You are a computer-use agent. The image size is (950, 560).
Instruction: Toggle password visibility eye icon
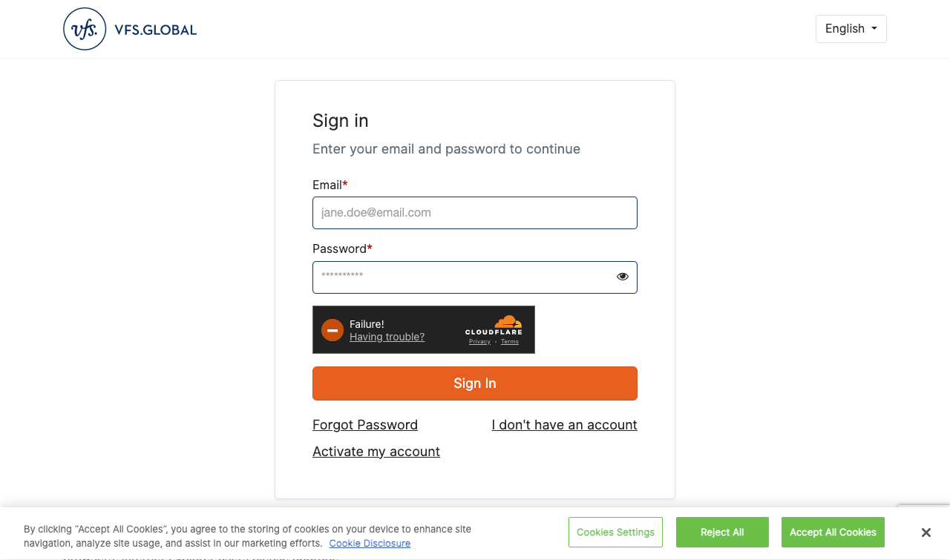[623, 277]
